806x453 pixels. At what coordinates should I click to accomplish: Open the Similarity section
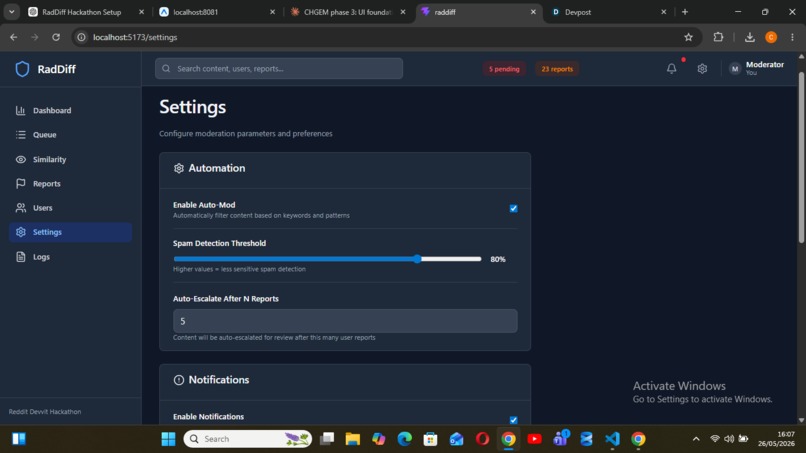pos(70,159)
